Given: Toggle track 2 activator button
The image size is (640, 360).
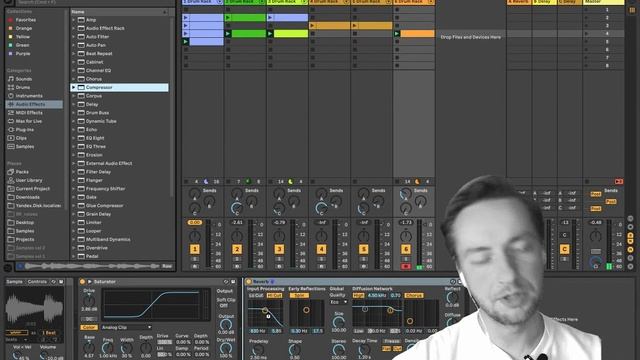Looking at the screenshot, I should [237, 249].
